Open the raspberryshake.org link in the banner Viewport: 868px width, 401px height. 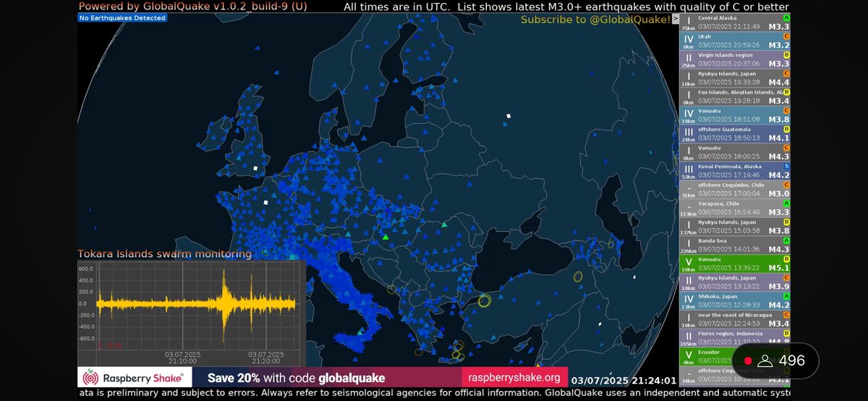(514, 378)
